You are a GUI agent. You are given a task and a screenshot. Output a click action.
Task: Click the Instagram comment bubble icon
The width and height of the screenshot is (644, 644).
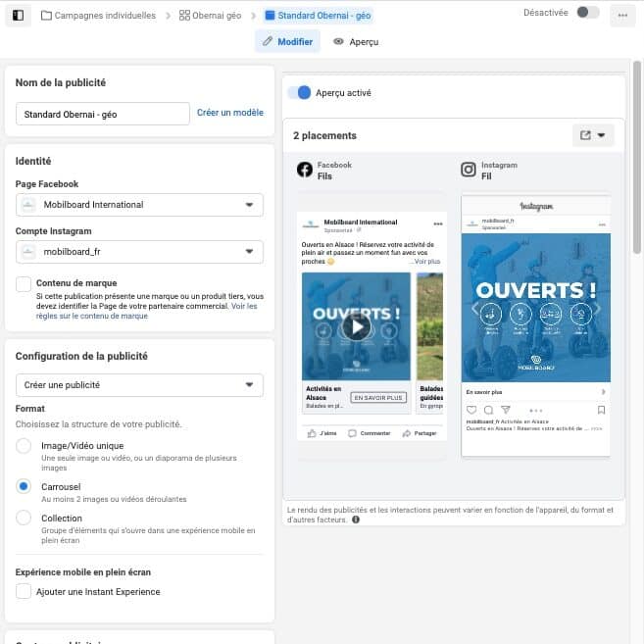click(x=488, y=410)
